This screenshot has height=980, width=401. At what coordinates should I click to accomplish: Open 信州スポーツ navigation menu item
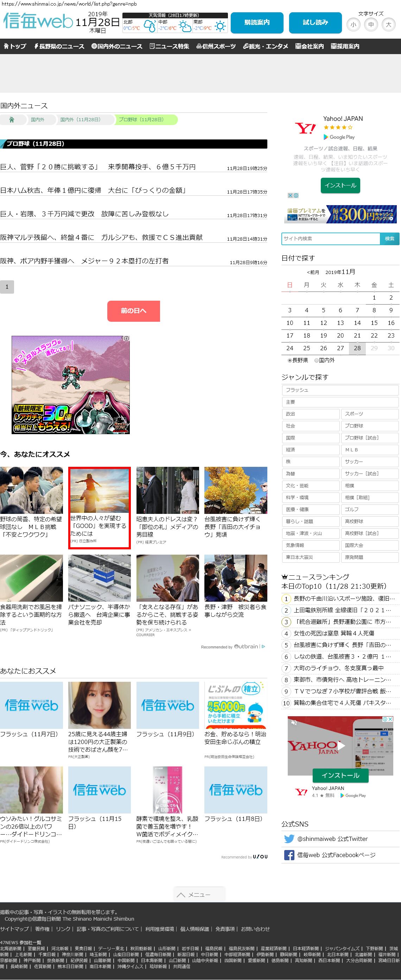216,46
